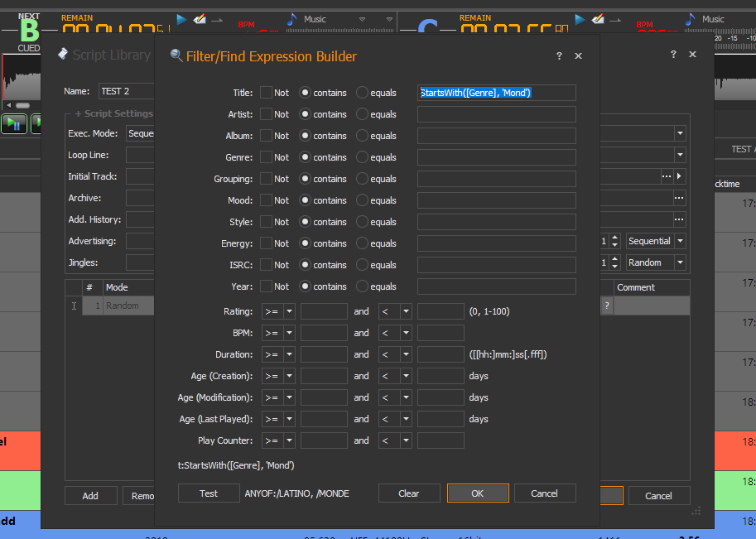
Task: Click the magnifier icon beside Filter/Find title
Action: pos(176,56)
